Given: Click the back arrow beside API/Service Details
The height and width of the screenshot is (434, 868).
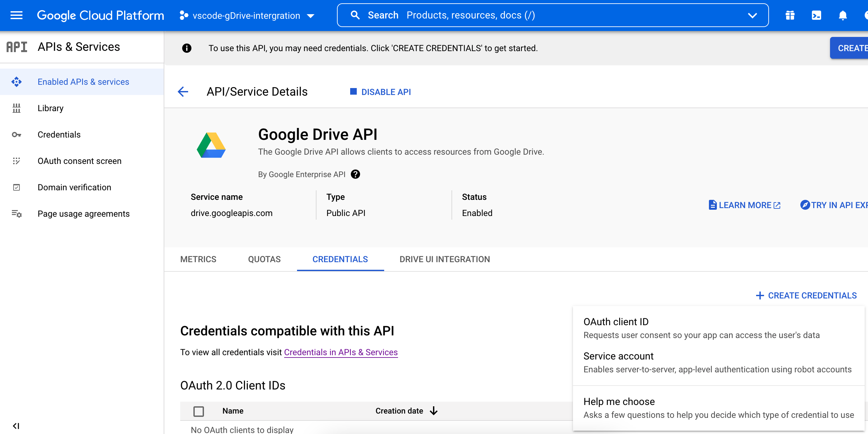Looking at the screenshot, I should [x=183, y=92].
